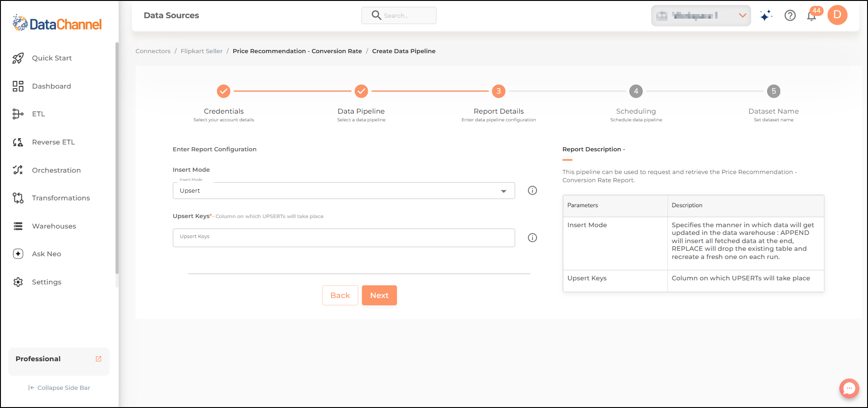Screen dimensions: 868x408
Task: Click the user avatar D
Action: point(837,15)
